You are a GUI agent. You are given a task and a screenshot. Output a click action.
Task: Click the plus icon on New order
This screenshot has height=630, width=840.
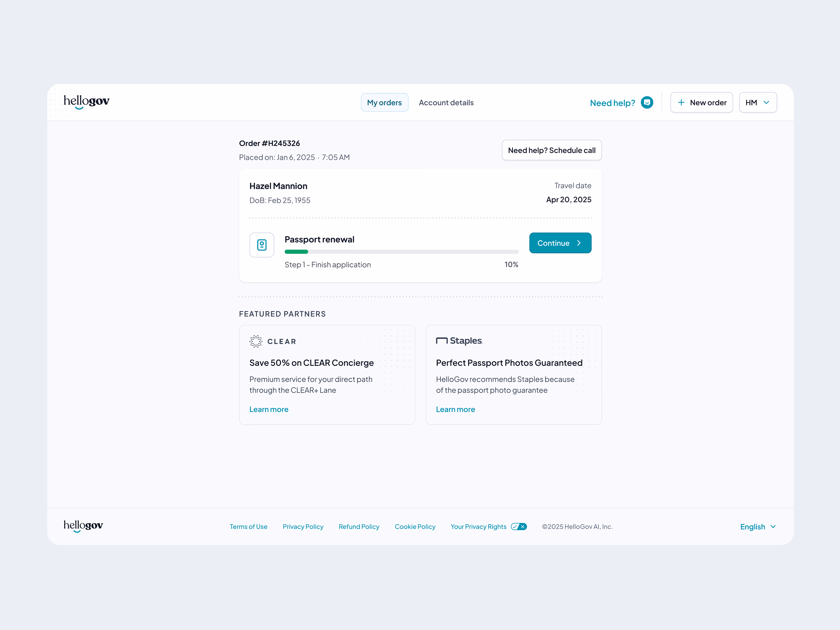coord(681,103)
